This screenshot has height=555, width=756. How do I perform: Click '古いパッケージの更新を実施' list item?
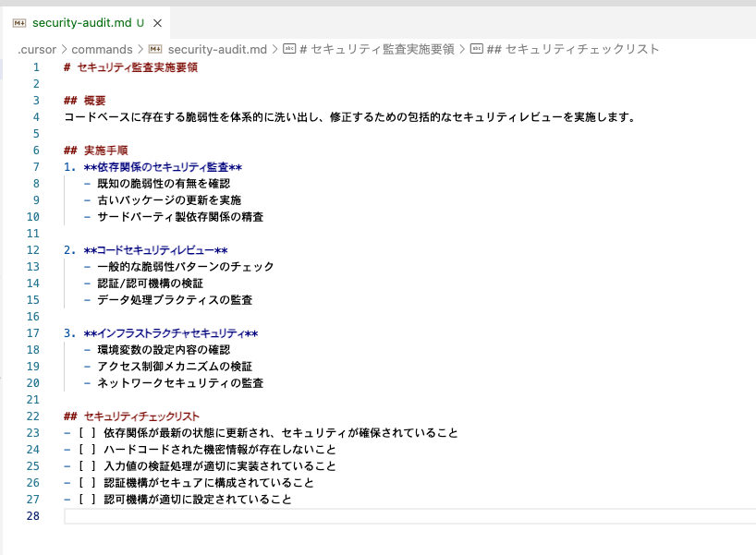[169, 200]
